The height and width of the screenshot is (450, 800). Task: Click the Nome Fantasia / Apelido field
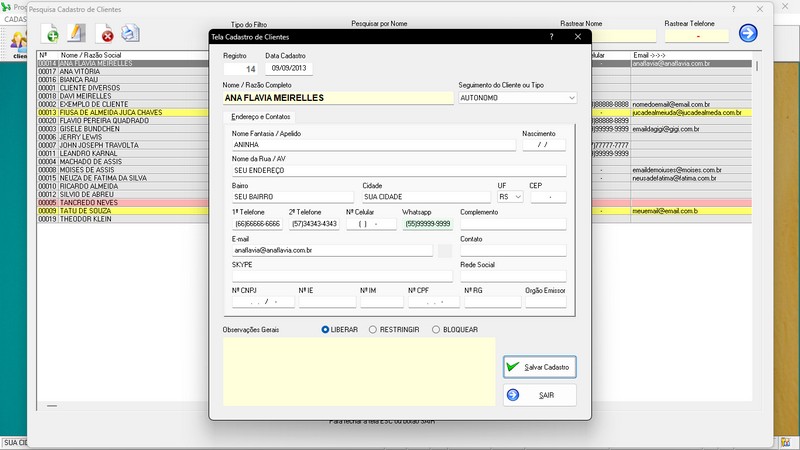[373, 145]
